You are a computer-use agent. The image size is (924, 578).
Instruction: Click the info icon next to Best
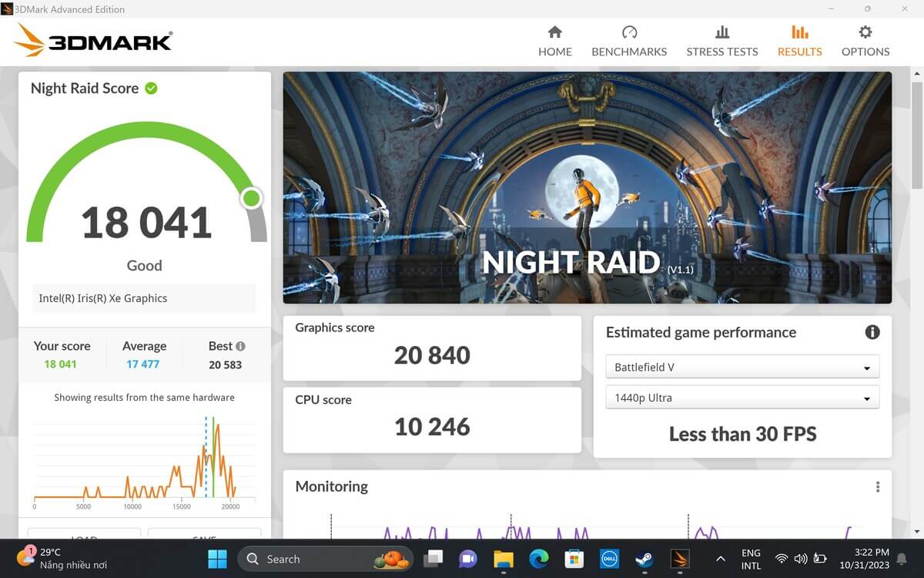tap(240, 346)
